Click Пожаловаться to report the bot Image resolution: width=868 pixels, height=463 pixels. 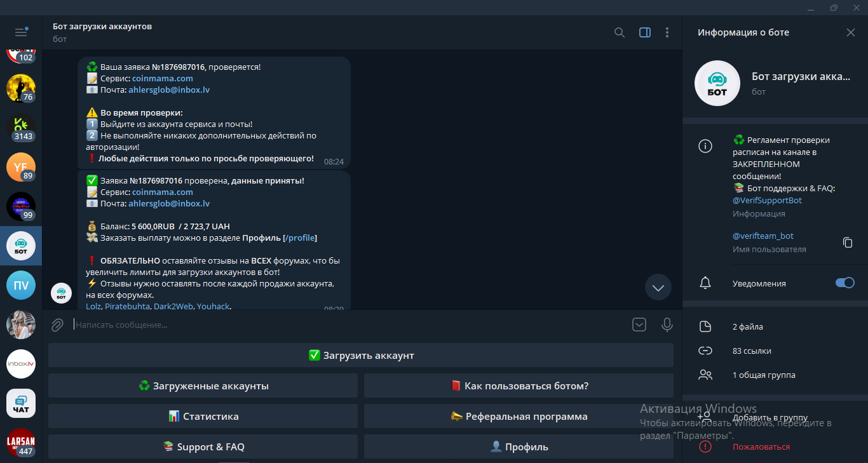[x=761, y=446]
